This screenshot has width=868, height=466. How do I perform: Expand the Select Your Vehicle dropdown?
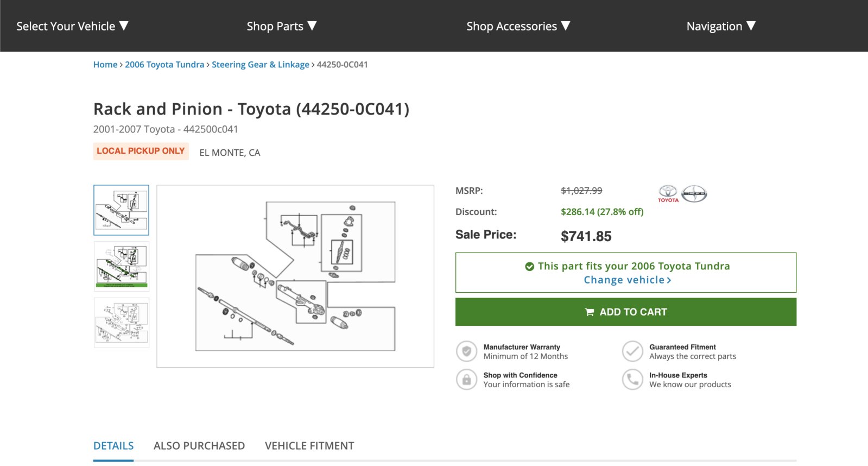pos(72,26)
